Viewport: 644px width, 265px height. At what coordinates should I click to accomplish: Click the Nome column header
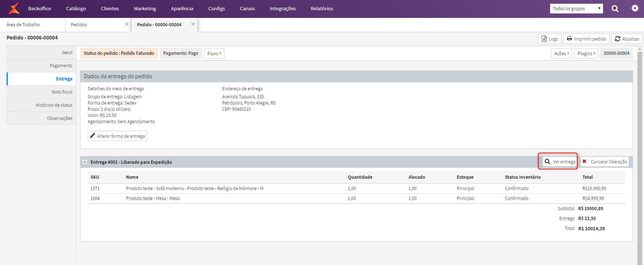(132, 177)
